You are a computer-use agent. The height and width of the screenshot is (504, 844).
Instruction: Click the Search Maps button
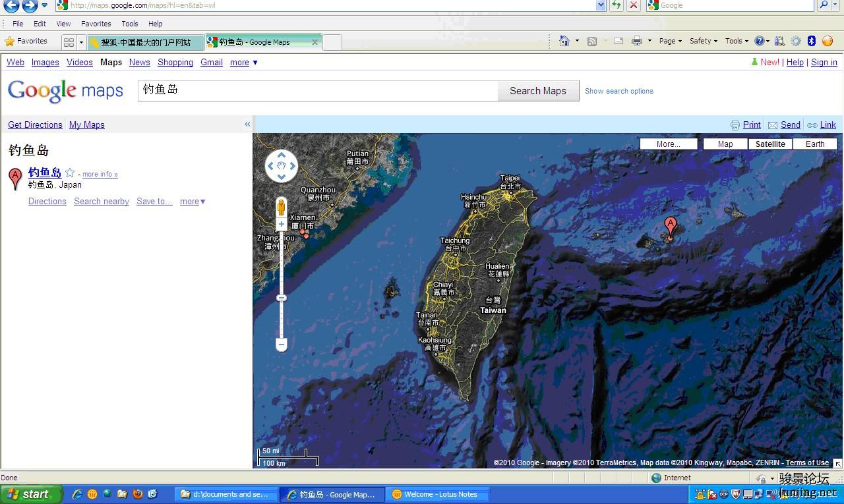[537, 91]
